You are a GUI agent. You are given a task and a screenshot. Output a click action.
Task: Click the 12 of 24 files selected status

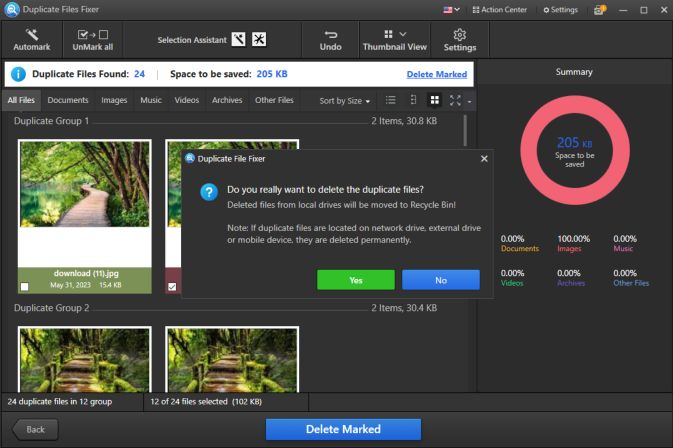206,402
